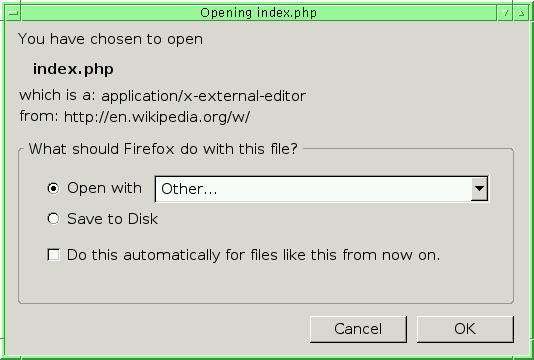Click the Opening index.php title bar
This screenshot has width=534, height=360.
click(259, 13)
